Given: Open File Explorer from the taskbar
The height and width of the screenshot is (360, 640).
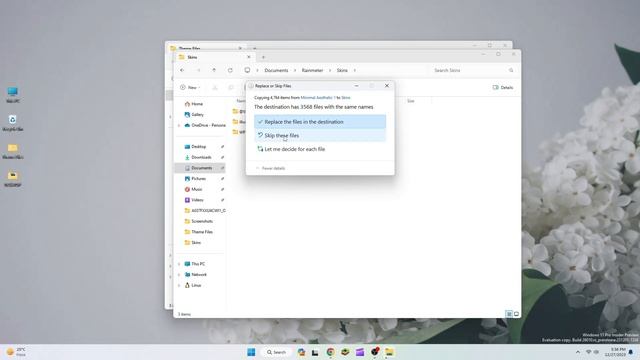Looking at the screenshot, I should (x=389, y=352).
